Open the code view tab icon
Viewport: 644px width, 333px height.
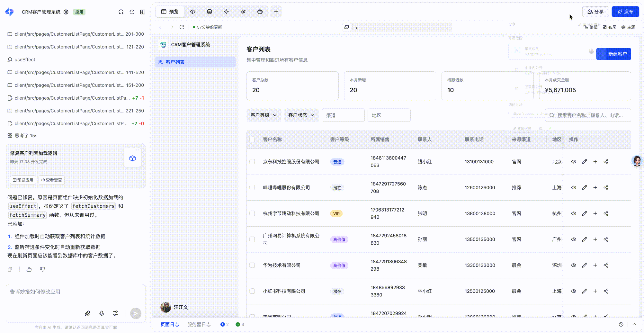coord(192,12)
